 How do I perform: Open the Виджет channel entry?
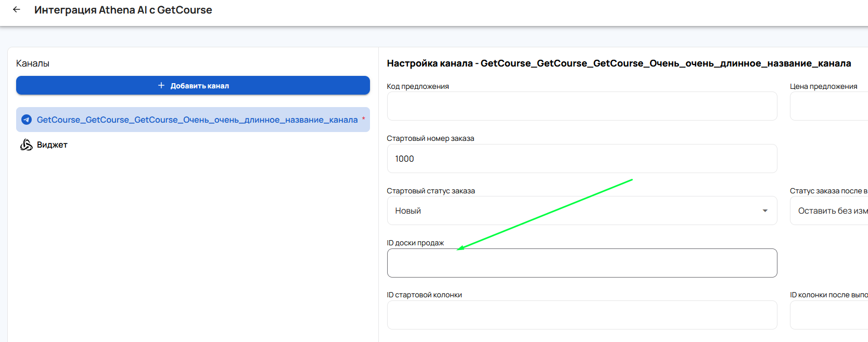(x=52, y=145)
